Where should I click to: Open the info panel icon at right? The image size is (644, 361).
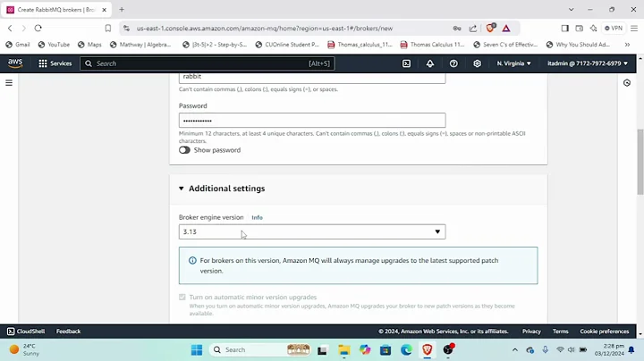[627, 83]
